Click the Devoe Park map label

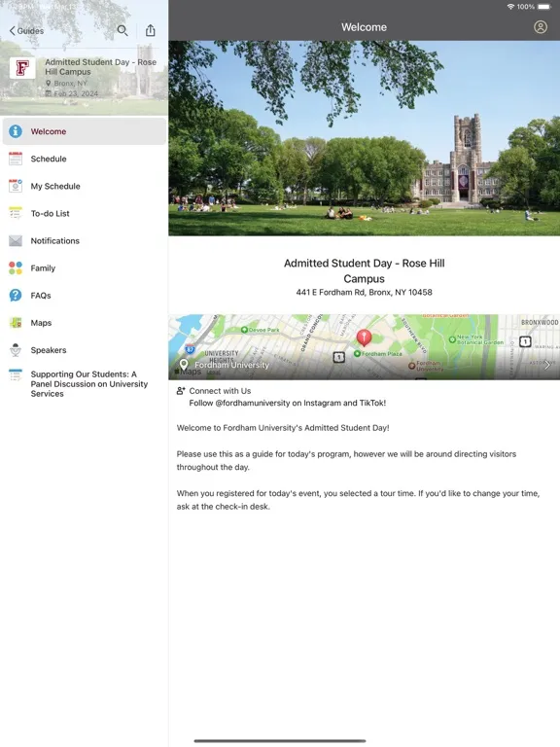(263, 330)
